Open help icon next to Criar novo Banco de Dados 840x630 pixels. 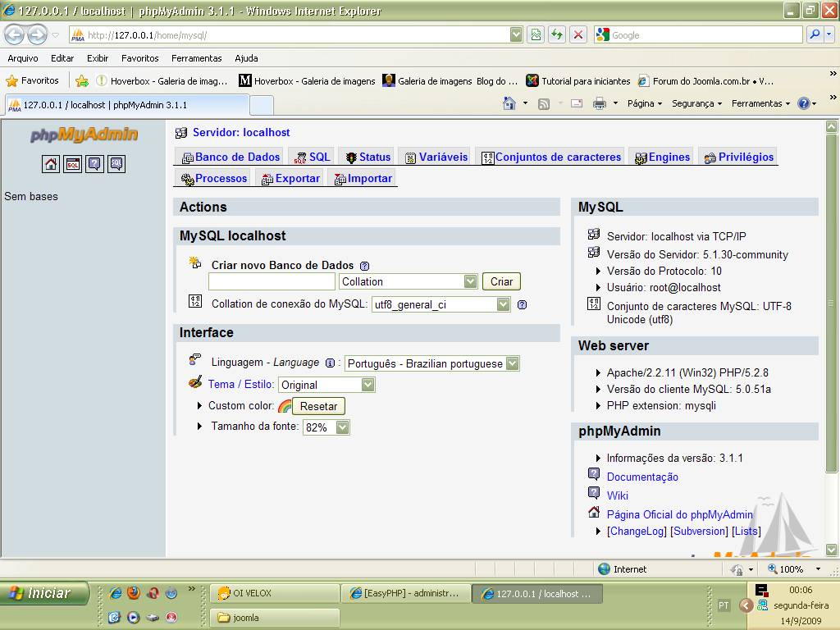tap(365, 266)
